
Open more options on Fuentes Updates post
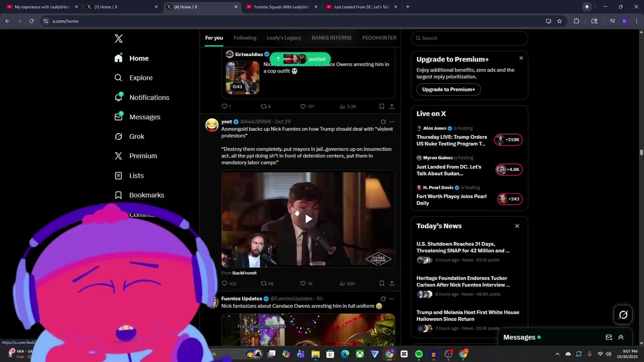pyautogui.click(x=392, y=299)
